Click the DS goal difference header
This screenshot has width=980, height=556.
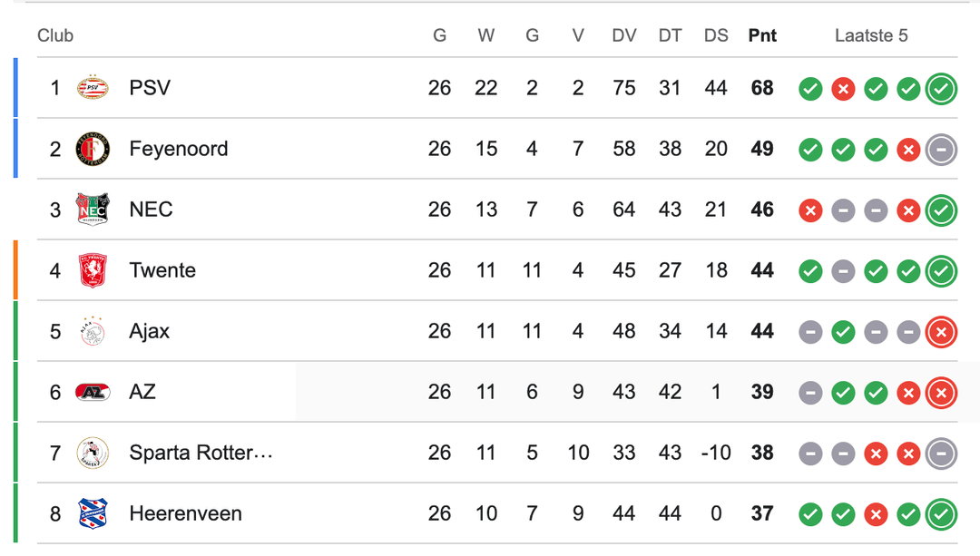pyautogui.click(x=716, y=35)
